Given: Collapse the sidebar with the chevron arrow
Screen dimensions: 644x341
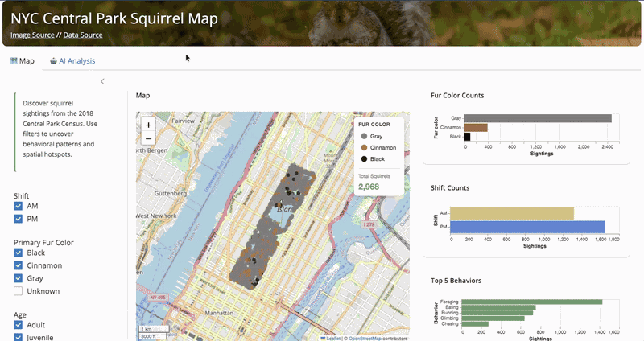Looking at the screenshot, I should 102,81.
